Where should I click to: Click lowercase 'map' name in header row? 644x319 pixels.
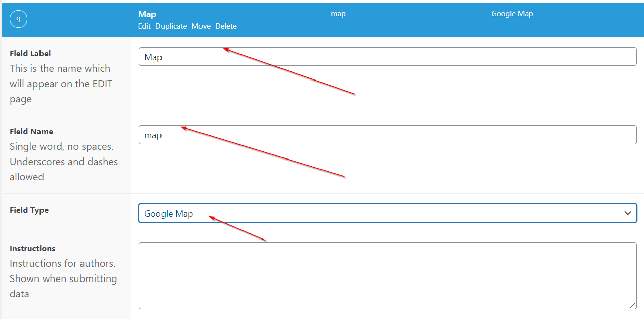338,14
